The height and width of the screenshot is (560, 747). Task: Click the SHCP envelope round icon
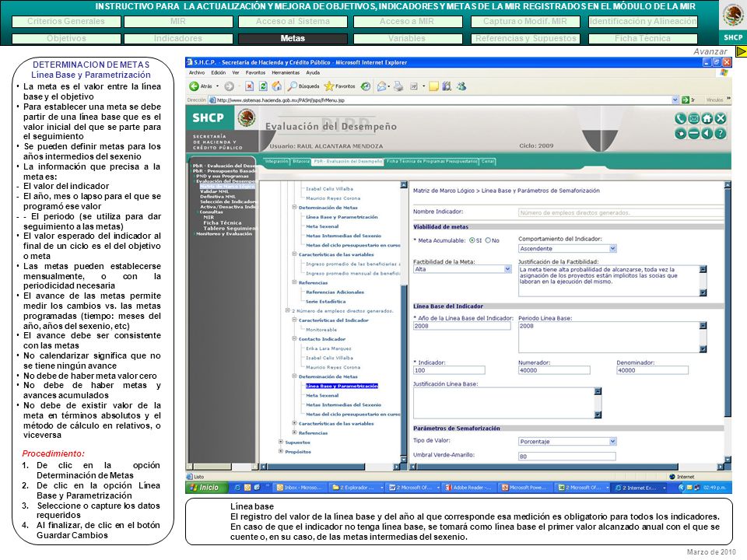(x=693, y=118)
